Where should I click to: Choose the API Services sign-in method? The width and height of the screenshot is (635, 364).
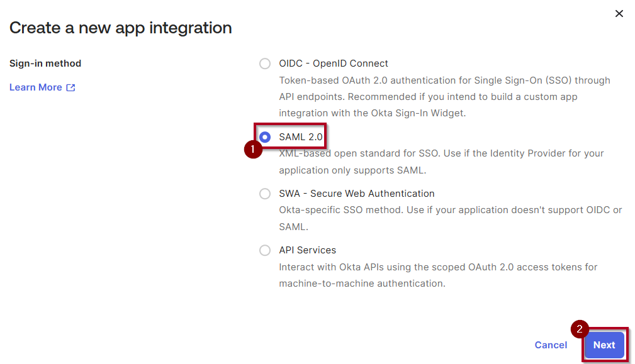(x=265, y=250)
